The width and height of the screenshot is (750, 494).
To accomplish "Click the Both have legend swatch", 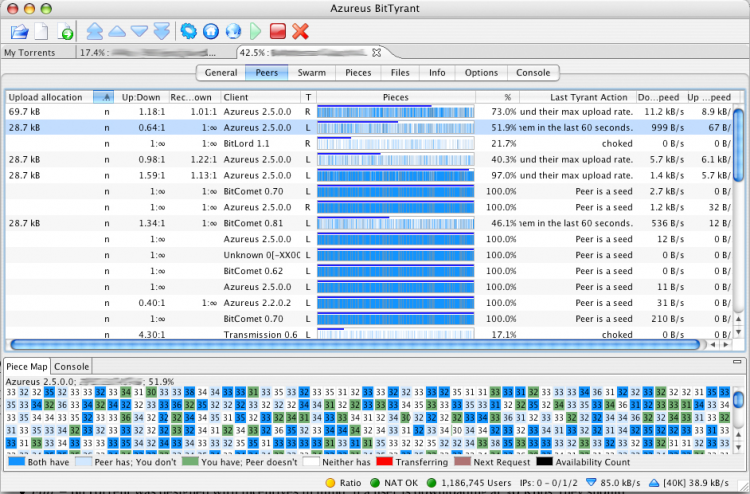I will (16, 462).
